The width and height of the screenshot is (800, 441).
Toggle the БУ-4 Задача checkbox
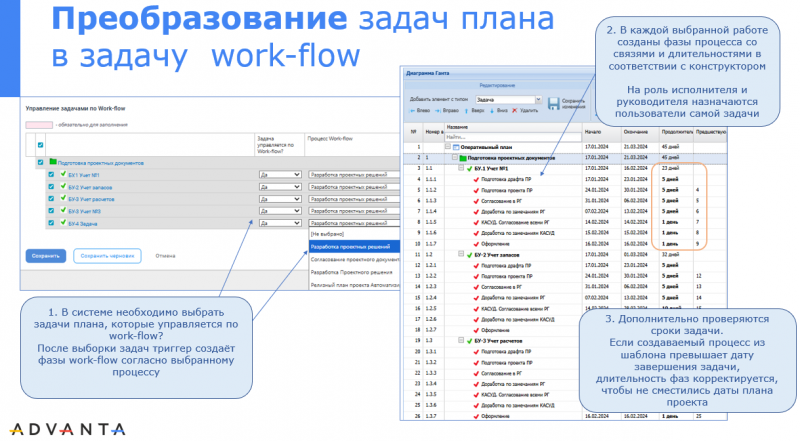pyautogui.click(x=51, y=223)
